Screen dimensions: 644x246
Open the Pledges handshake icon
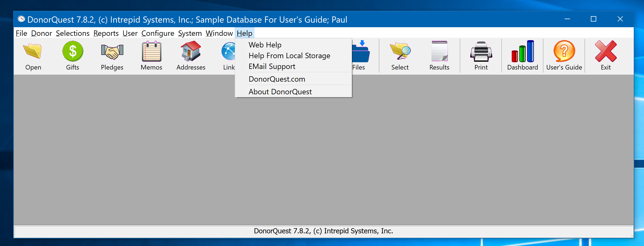pyautogui.click(x=112, y=52)
